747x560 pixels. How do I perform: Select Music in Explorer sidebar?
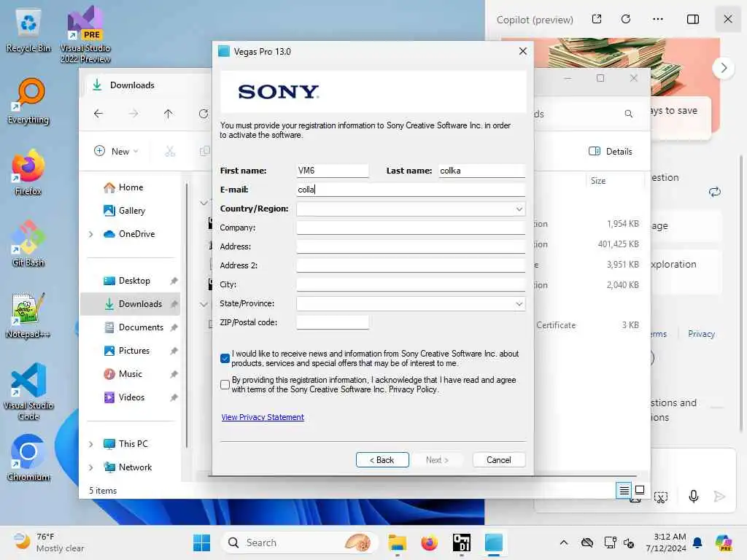131,374
